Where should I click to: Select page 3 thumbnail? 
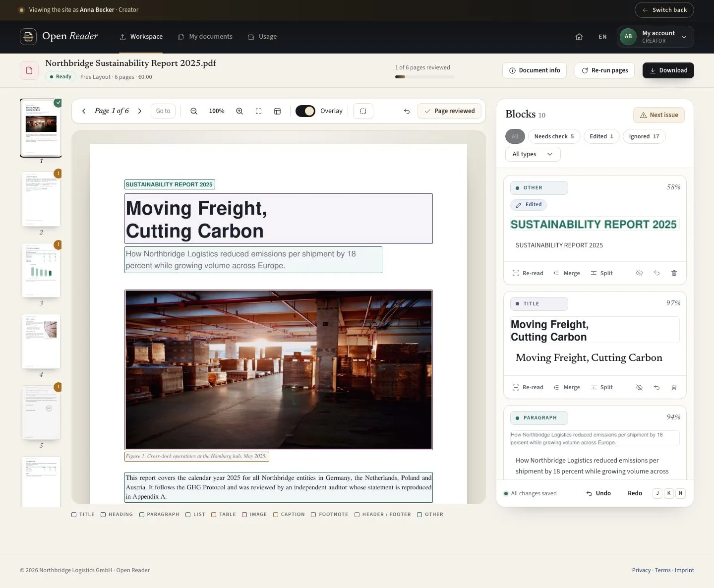tap(41, 270)
